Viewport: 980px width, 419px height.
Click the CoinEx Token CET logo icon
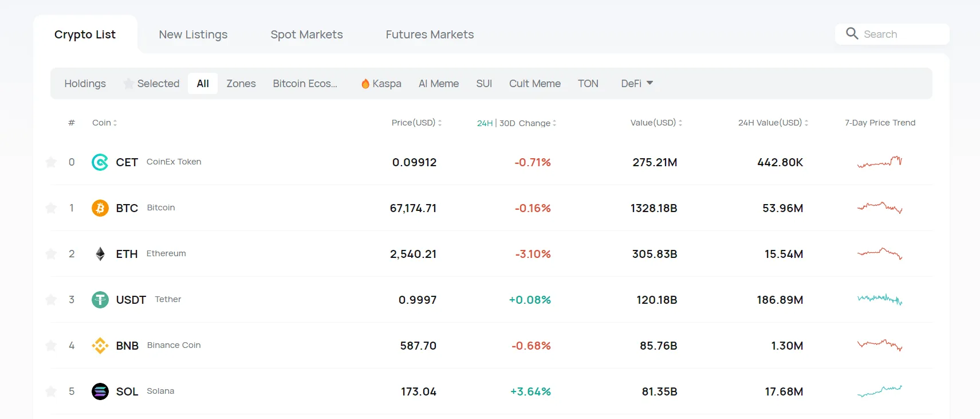click(x=100, y=162)
